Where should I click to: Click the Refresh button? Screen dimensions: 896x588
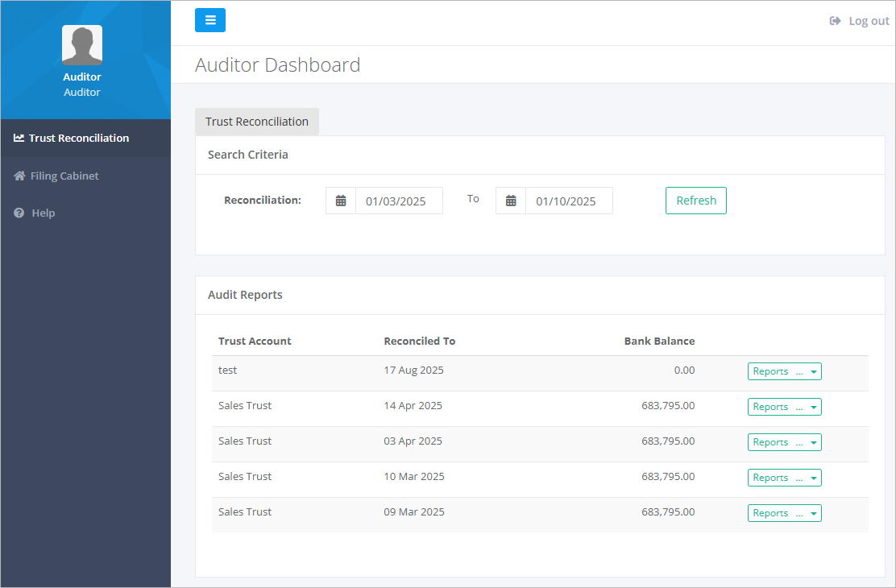[x=695, y=200]
